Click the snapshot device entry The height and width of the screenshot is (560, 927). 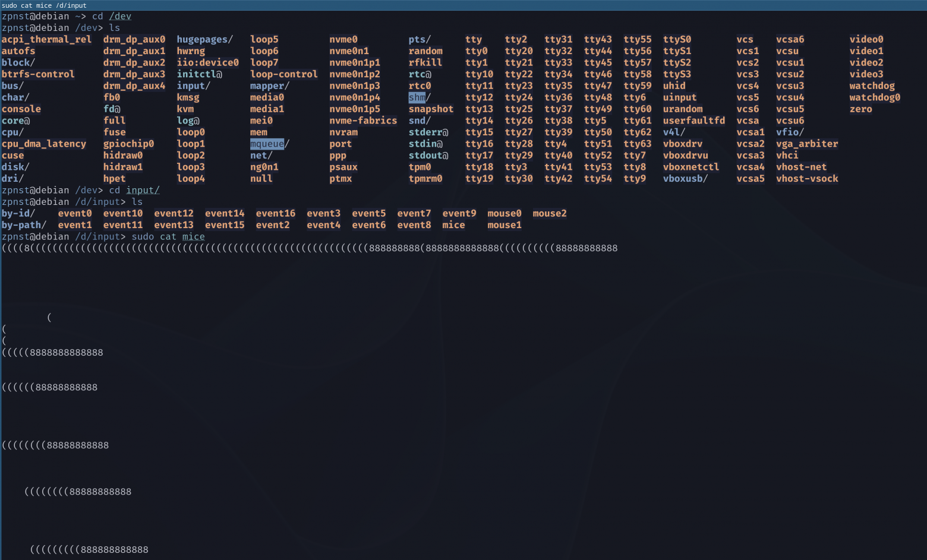(x=431, y=109)
